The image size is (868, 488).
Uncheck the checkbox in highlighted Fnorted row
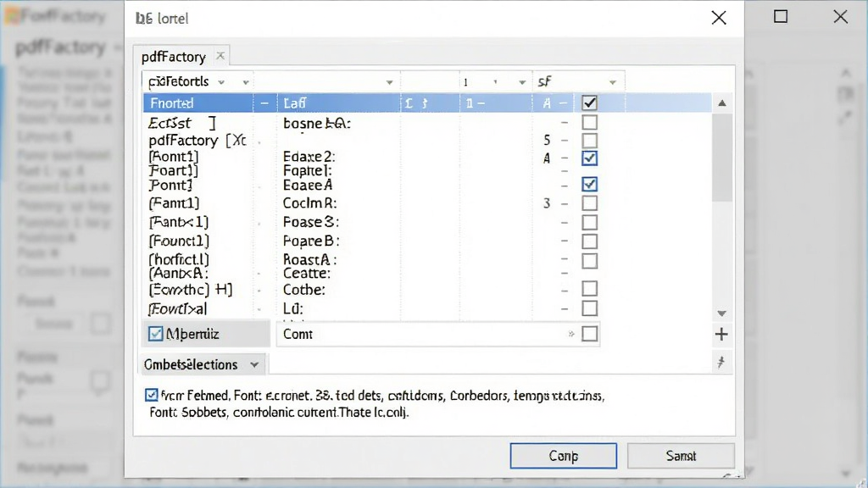[589, 103]
